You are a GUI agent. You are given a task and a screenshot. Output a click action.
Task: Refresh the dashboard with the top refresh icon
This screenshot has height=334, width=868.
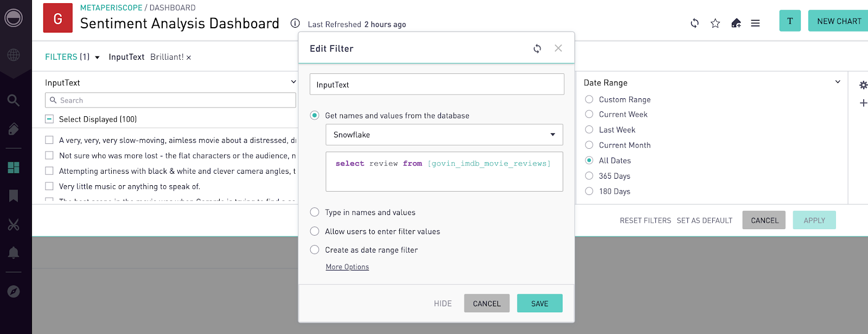(694, 23)
